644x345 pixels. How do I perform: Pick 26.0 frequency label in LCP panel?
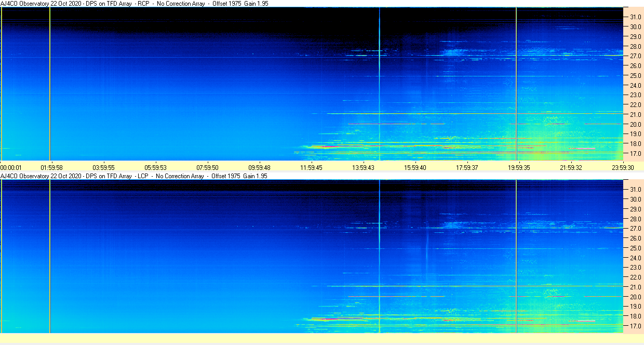(635, 238)
